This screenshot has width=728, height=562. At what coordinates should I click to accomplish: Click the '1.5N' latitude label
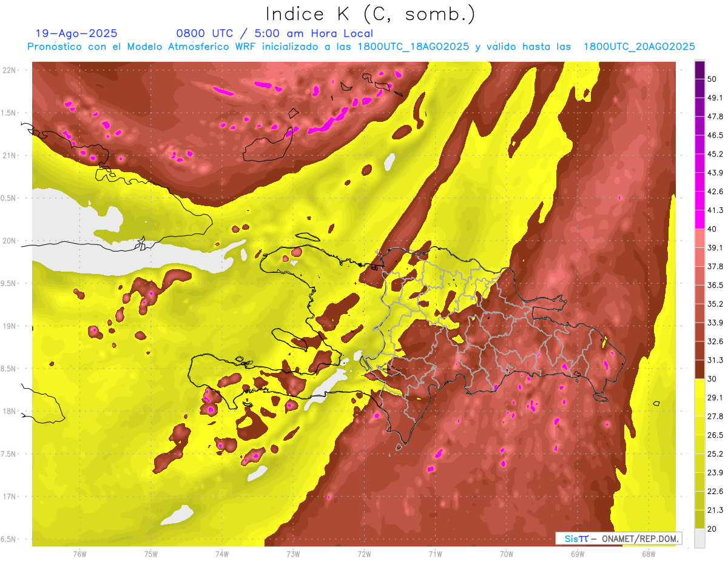pyautogui.click(x=10, y=113)
